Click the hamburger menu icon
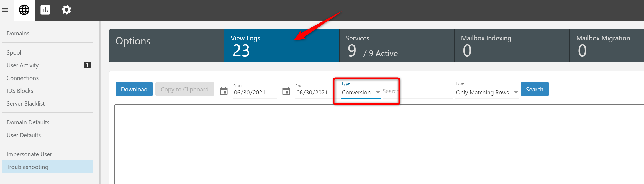Image resolution: width=644 pixels, height=184 pixels. coord(5,10)
